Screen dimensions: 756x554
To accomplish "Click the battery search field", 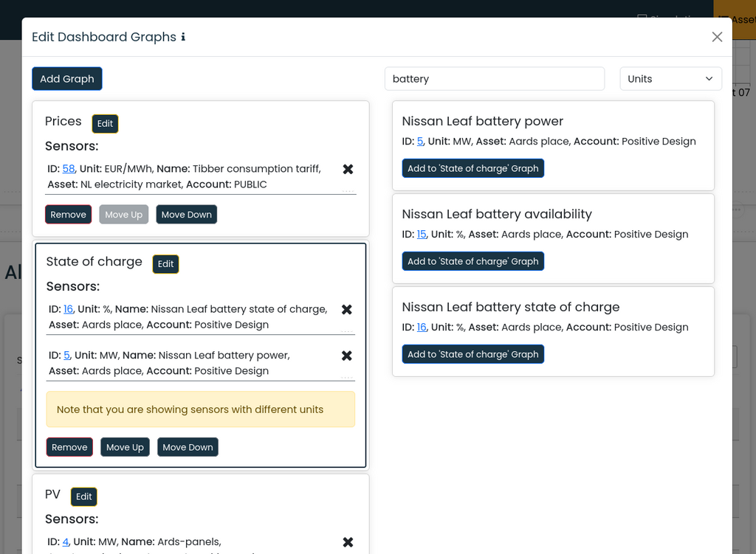I will click(495, 78).
